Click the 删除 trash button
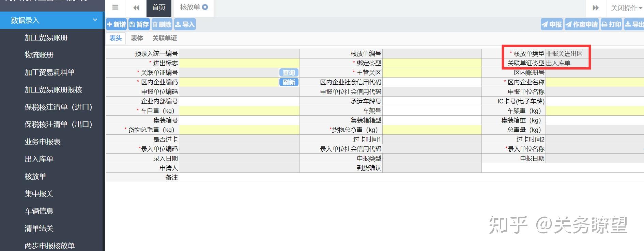Image resolution: width=644 pixels, height=251 pixels. pos(162,24)
